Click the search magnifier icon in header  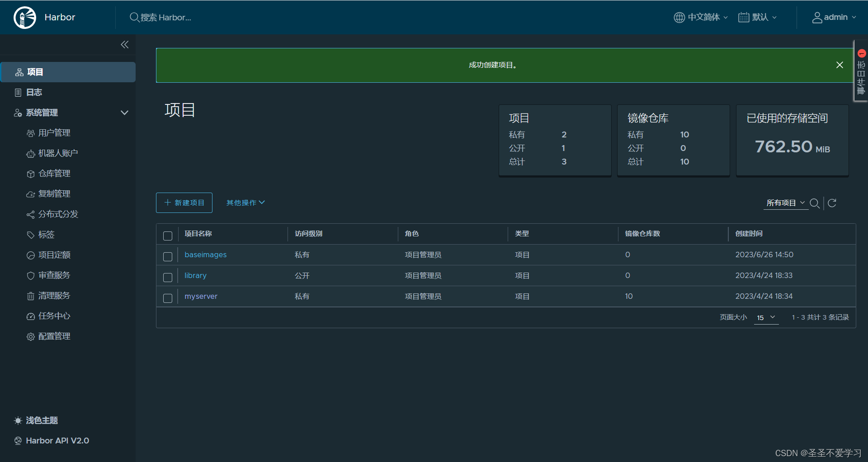coord(134,18)
